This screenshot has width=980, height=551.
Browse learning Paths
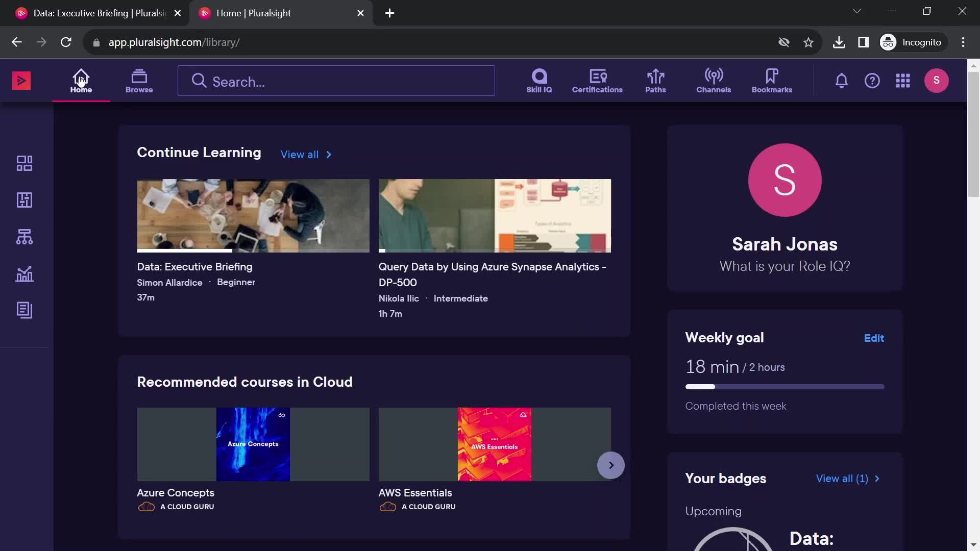tap(655, 80)
